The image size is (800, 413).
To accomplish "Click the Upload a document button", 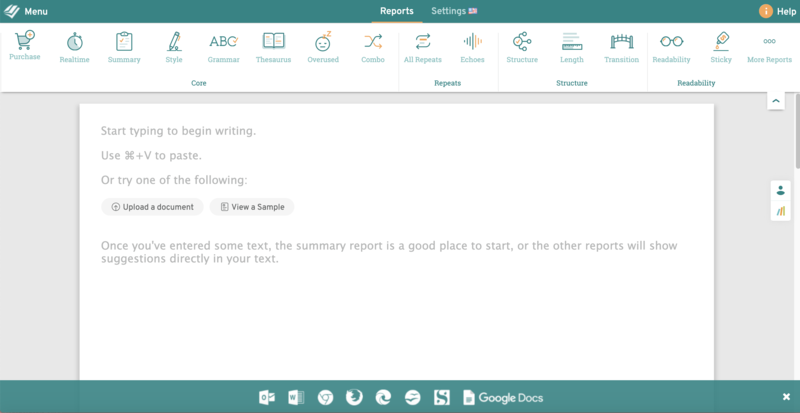I will coord(152,207).
